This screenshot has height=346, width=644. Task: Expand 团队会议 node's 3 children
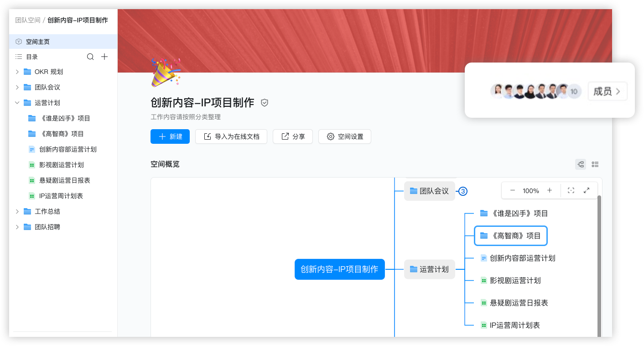pos(463,191)
